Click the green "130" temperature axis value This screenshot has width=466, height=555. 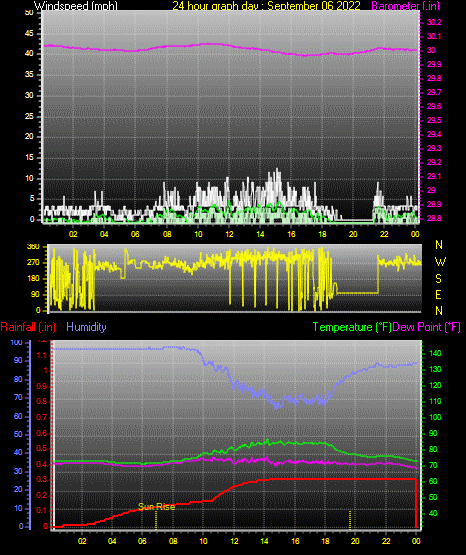coord(435,369)
